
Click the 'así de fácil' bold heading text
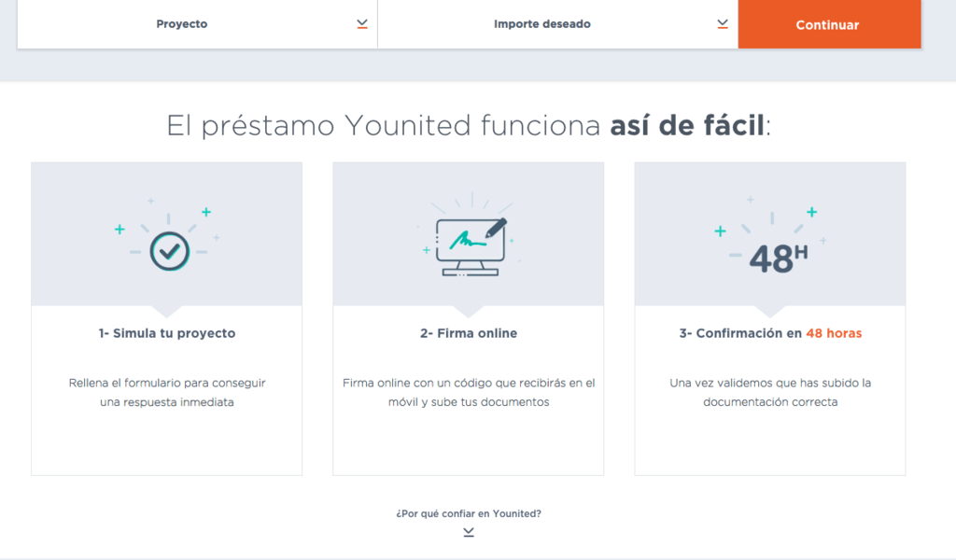click(687, 125)
